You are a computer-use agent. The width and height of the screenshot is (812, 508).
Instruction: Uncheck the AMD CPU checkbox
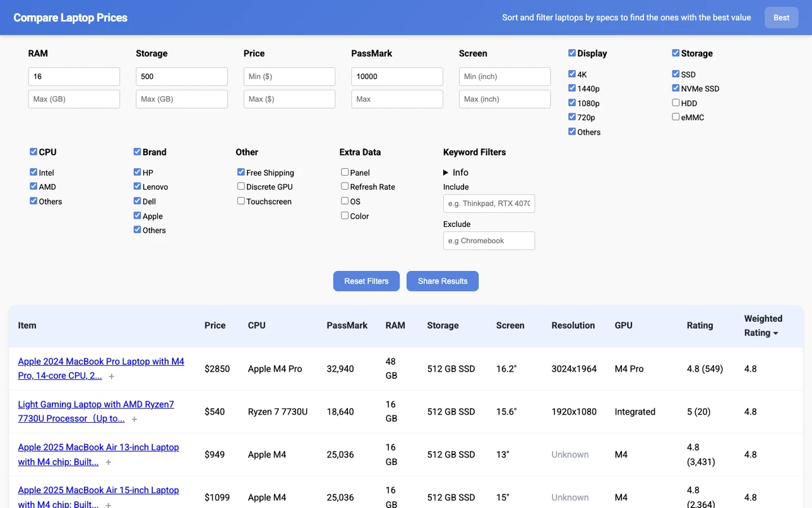33,186
